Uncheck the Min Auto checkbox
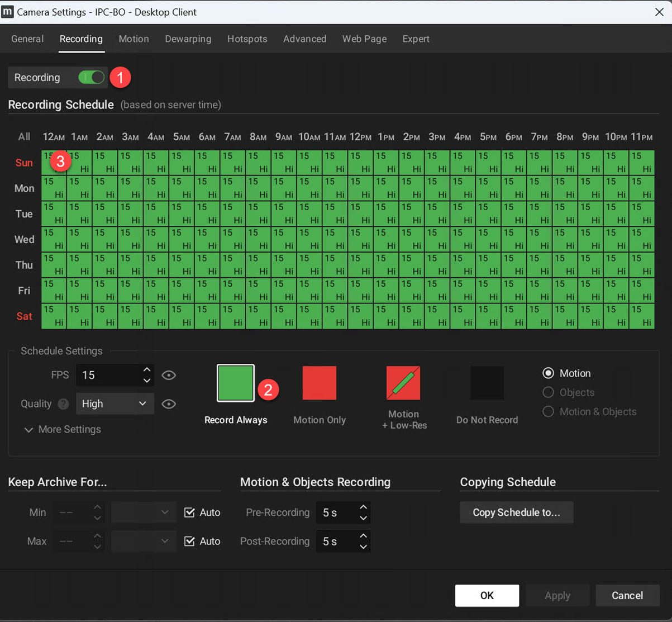 click(190, 512)
